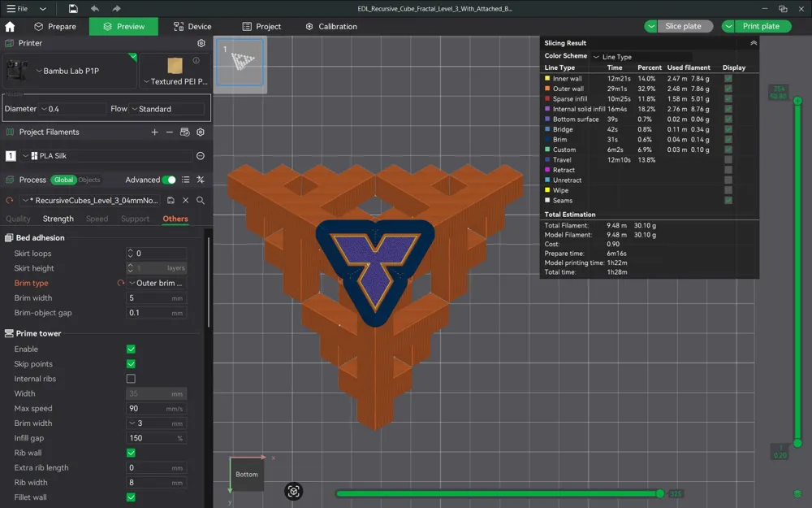Click the printer image icon
This screenshot has width=812, height=508.
pyautogui.click(x=16, y=70)
